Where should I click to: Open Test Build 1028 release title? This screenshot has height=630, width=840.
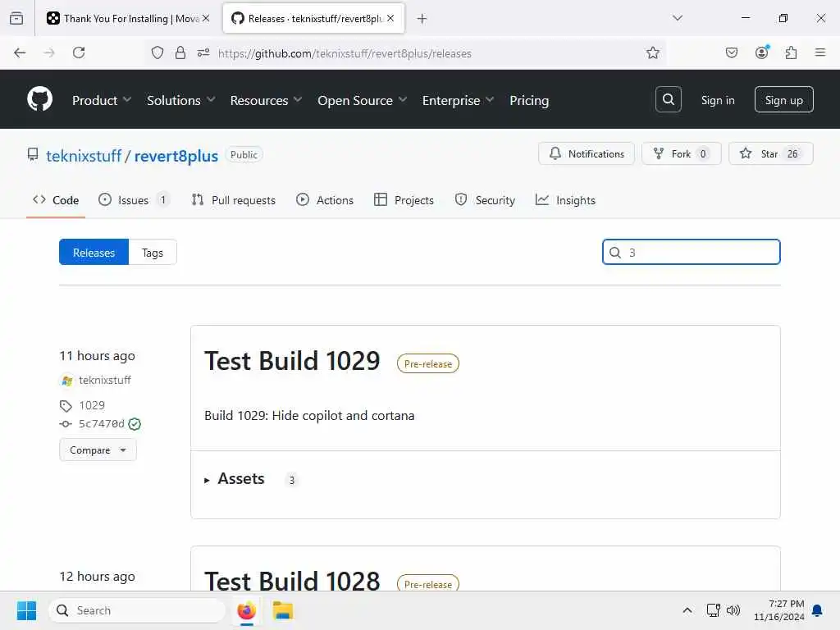click(292, 580)
